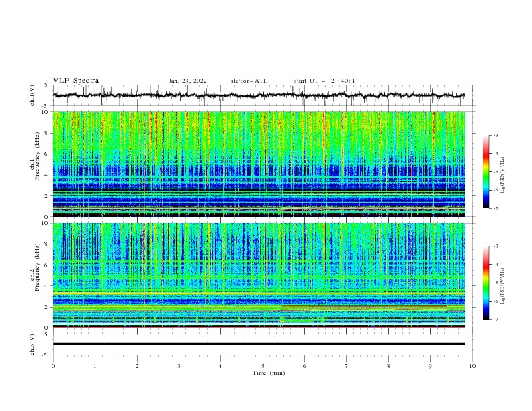Click the ch.2 spectrogram color scale bar

486,283
